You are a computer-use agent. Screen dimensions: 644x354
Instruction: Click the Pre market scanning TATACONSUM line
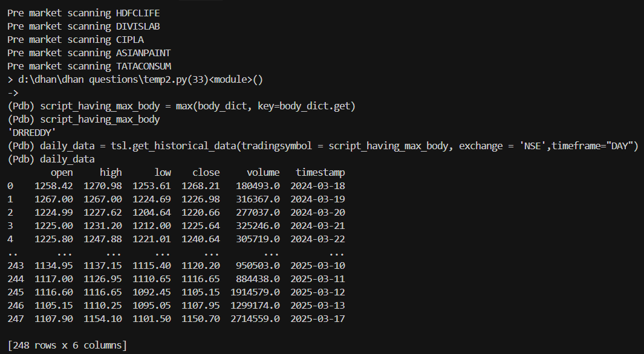click(x=89, y=66)
